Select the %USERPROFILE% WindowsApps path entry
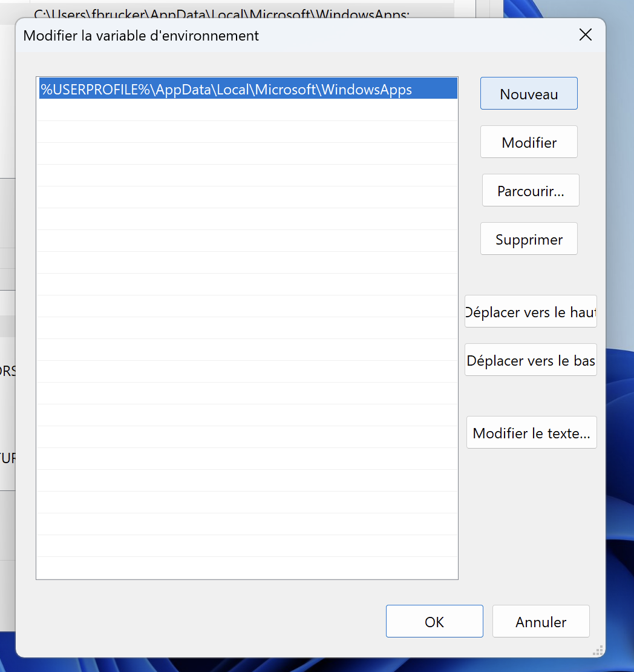 click(x=226, y=90)
